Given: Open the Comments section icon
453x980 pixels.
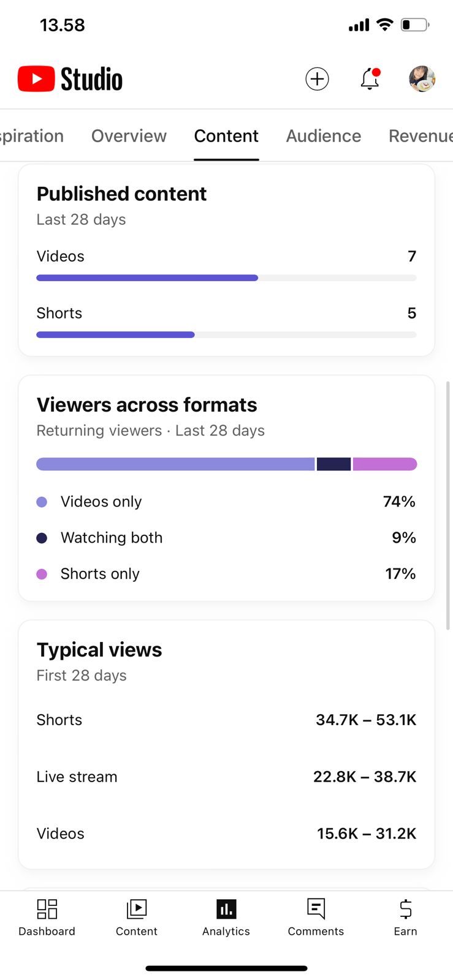Looking at the screenshot, I should [x=316, y=916].
